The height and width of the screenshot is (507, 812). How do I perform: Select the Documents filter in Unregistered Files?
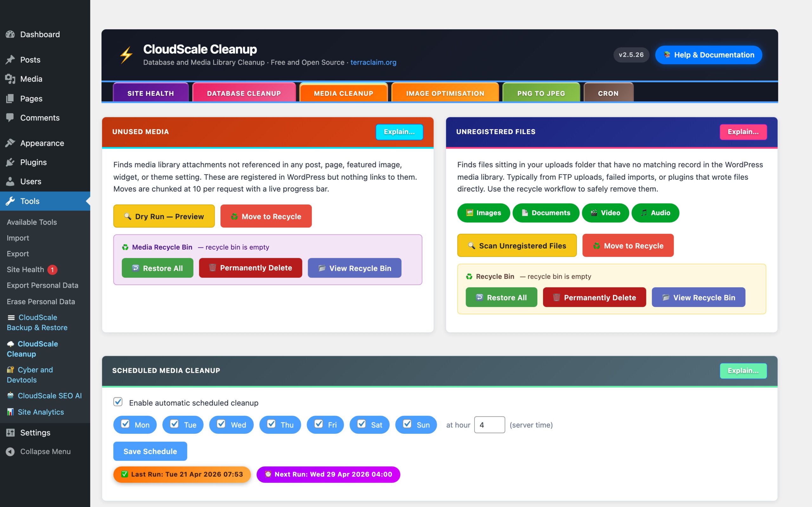(x=546, y=213)
